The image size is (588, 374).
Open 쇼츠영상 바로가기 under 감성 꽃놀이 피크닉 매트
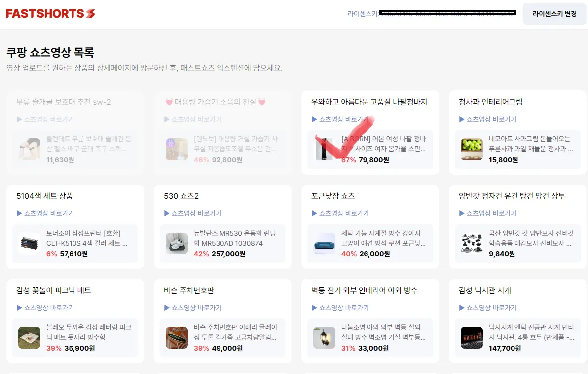pyautogui.click(x=45, y=308)
